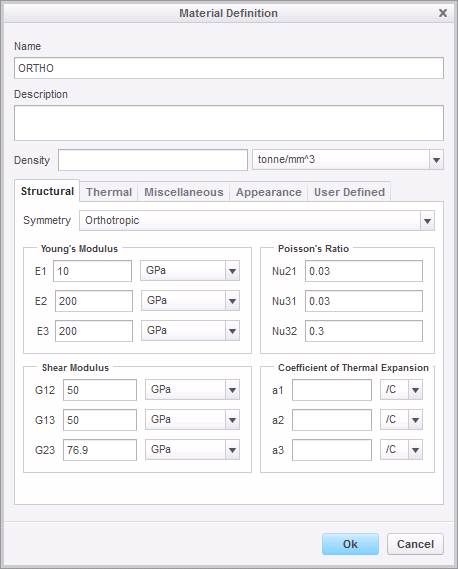Confirm with the Ok button
This screenshot has height=569, width=458.
[x=350, y=544]
